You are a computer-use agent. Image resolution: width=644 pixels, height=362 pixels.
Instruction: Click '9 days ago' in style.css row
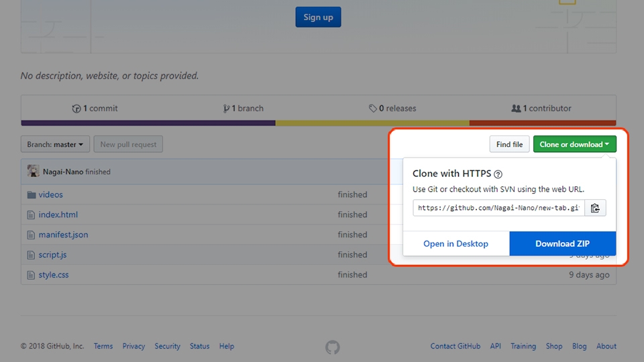(x=589, y=275)
